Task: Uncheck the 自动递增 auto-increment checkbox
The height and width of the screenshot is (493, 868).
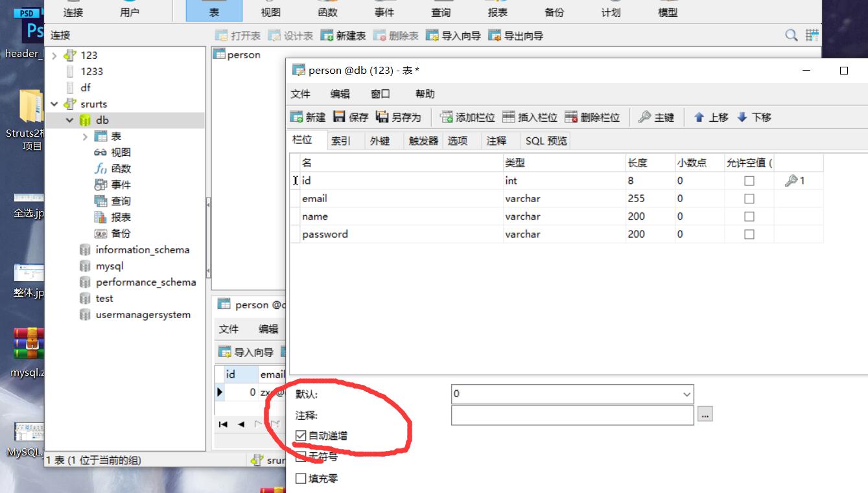Action: pyautogui.click(x=300, y=435)
